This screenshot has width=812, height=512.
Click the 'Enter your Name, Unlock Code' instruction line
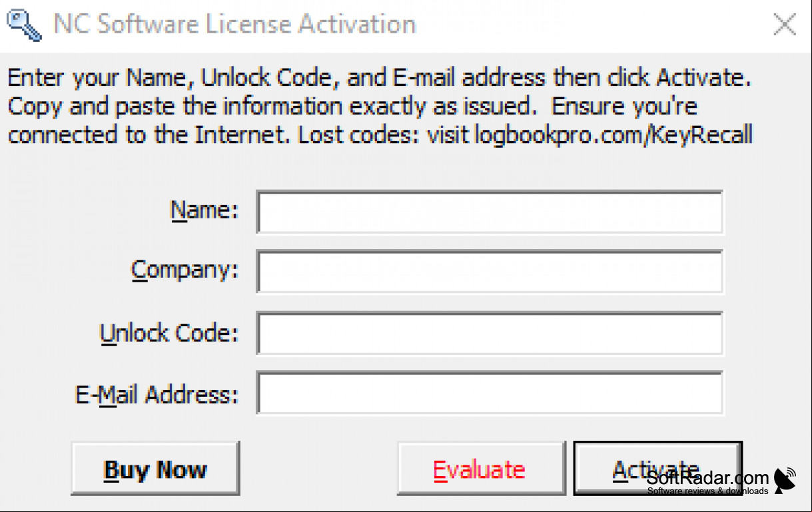380,79
